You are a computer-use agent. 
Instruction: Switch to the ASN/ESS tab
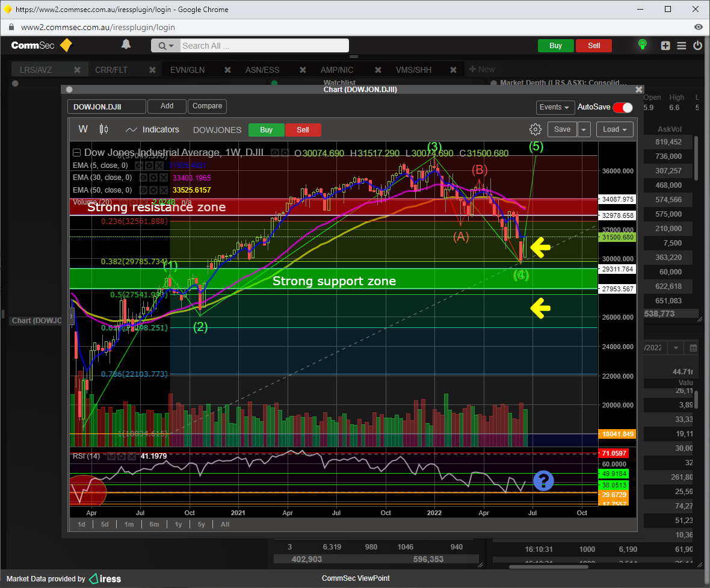coord(262,70)
